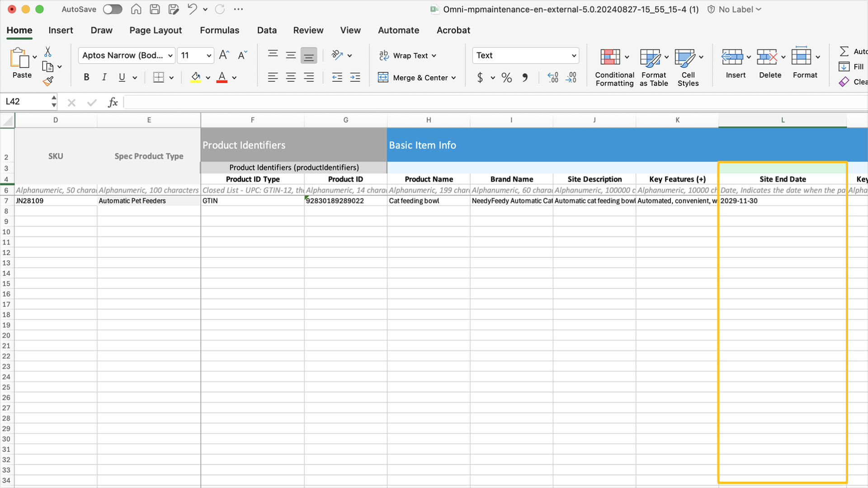Switch to the Formulas tab
Image resolution: width=868 pixels, height=488 pixels.
coord(219,30)
